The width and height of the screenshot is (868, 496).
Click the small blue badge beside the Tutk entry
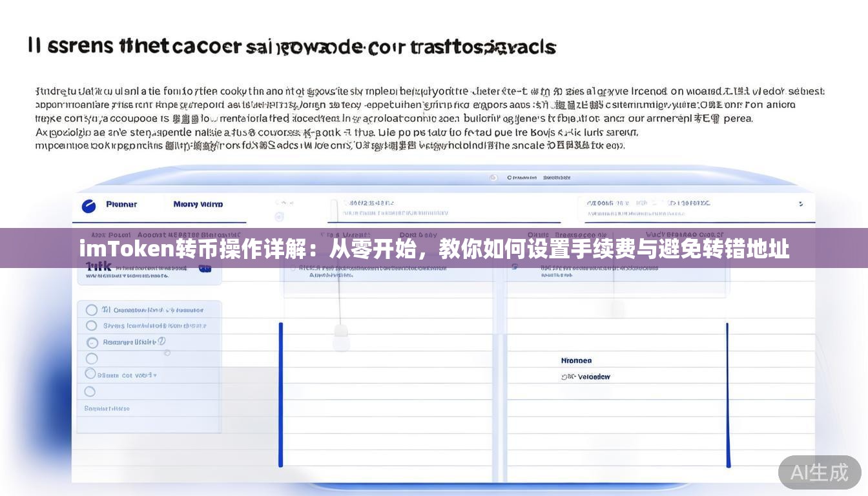[x=203, y=267]
